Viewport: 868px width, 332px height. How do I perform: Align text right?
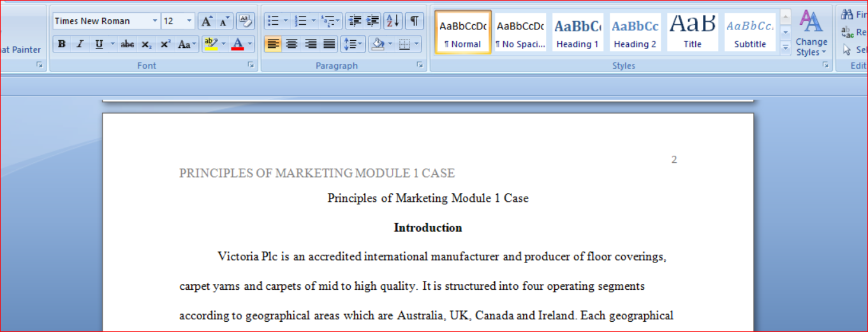[x=311, y=44]
